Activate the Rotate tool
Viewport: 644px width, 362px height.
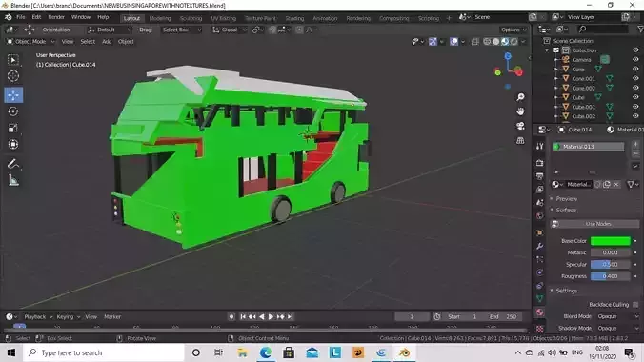click(x=13, y=111)
